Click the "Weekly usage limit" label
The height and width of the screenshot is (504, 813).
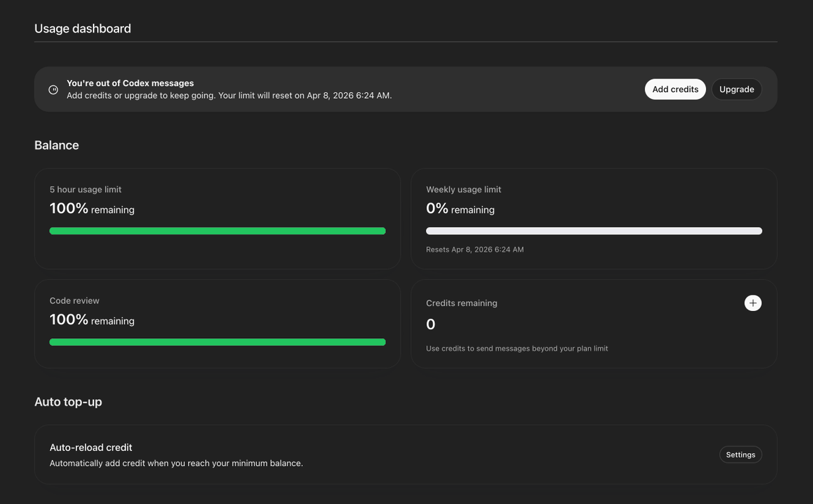pyautogui.click(x=464, y=190)
